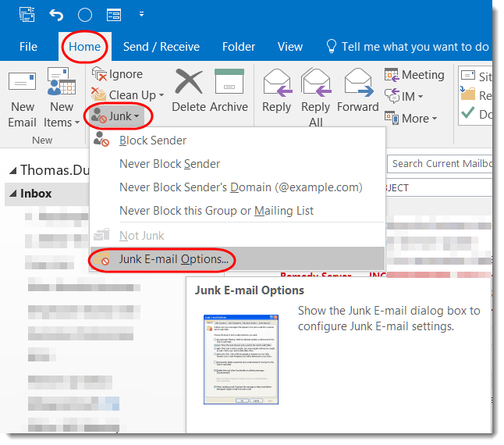Image resolution: width=504 pixels, height=445 pixels.
Task: Click the Undo arrow in quick access toolbar
Action: point(56,15)
